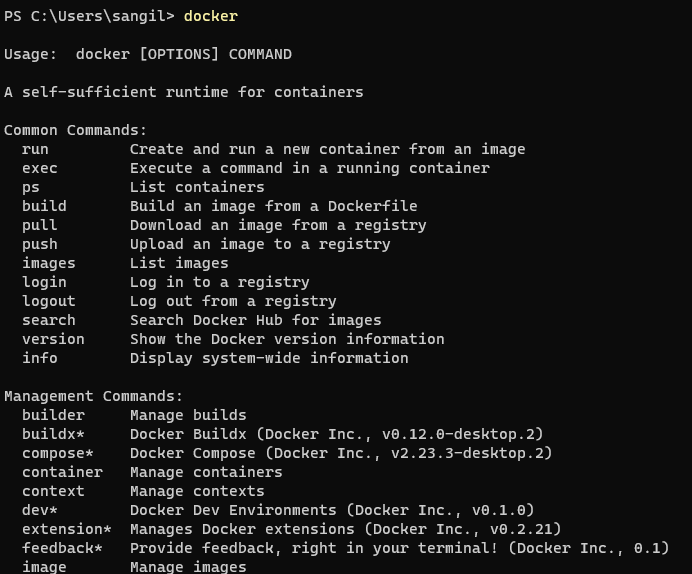Click the 'dev*' command name
Screen dimensions: 692x574
(40, 510)
